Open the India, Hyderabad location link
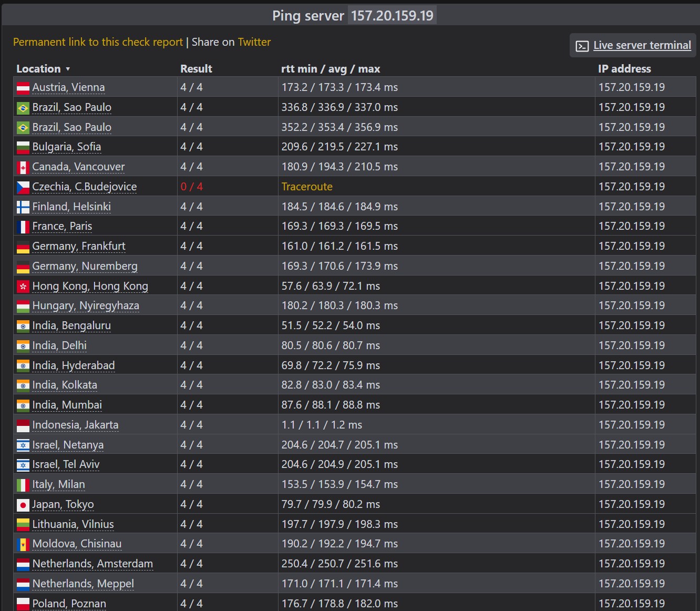 [74, 365]
